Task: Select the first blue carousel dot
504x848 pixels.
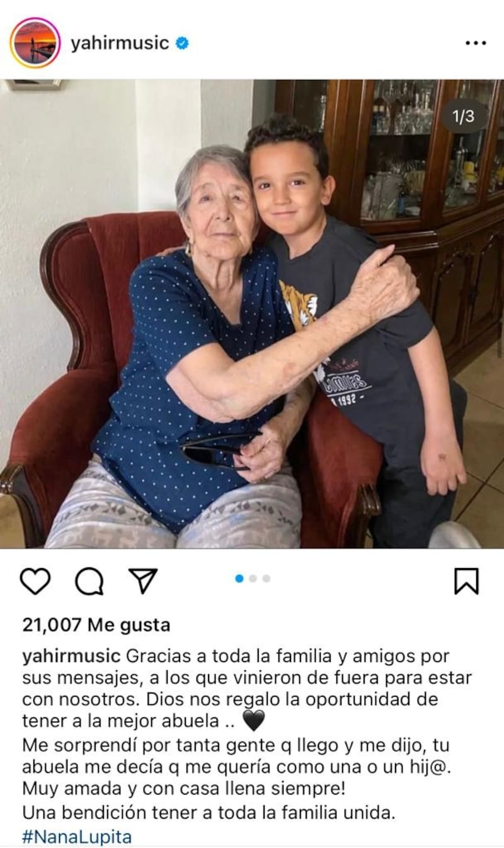Action: [x=239, y=578]
